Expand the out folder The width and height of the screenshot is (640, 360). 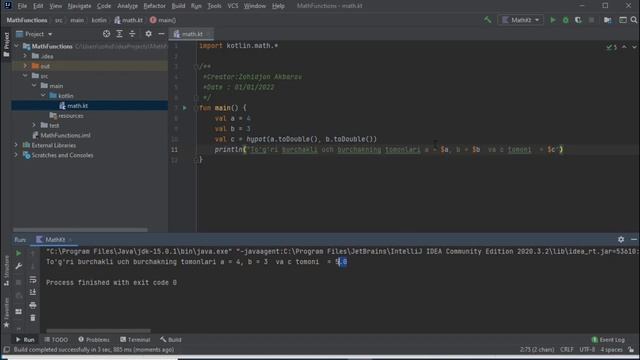click(x=25, y=66)
